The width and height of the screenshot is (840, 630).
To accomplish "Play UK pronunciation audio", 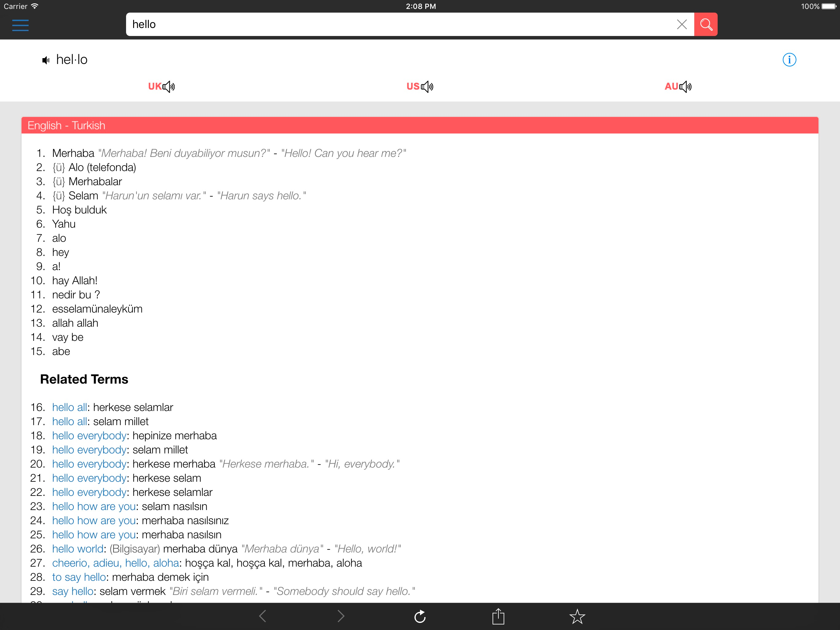I will 161,87.
